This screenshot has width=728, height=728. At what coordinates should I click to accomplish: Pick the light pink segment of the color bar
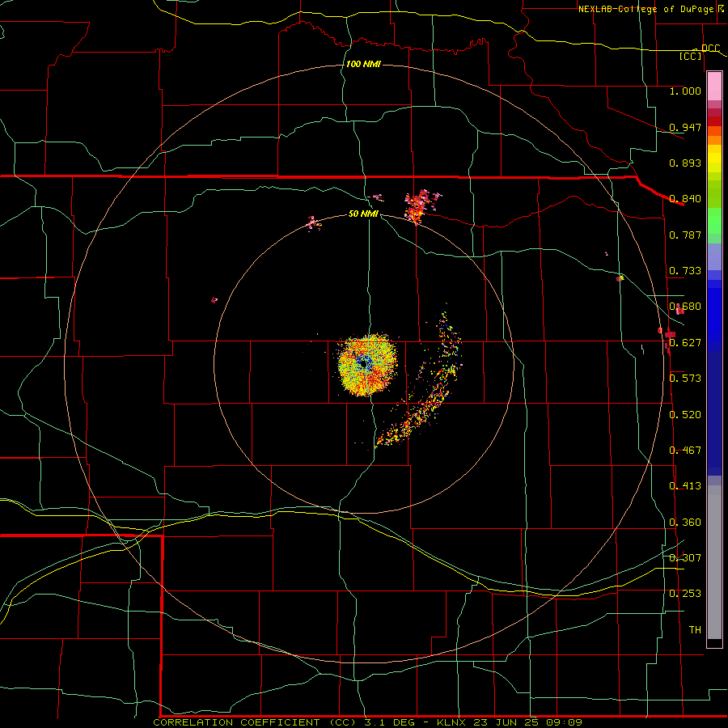click(714, 87)
